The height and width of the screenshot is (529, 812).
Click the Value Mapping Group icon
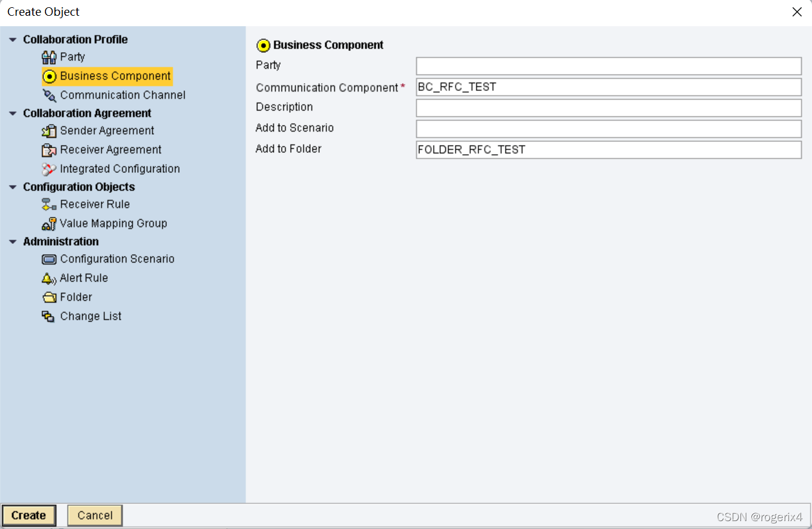click(49, 224)
